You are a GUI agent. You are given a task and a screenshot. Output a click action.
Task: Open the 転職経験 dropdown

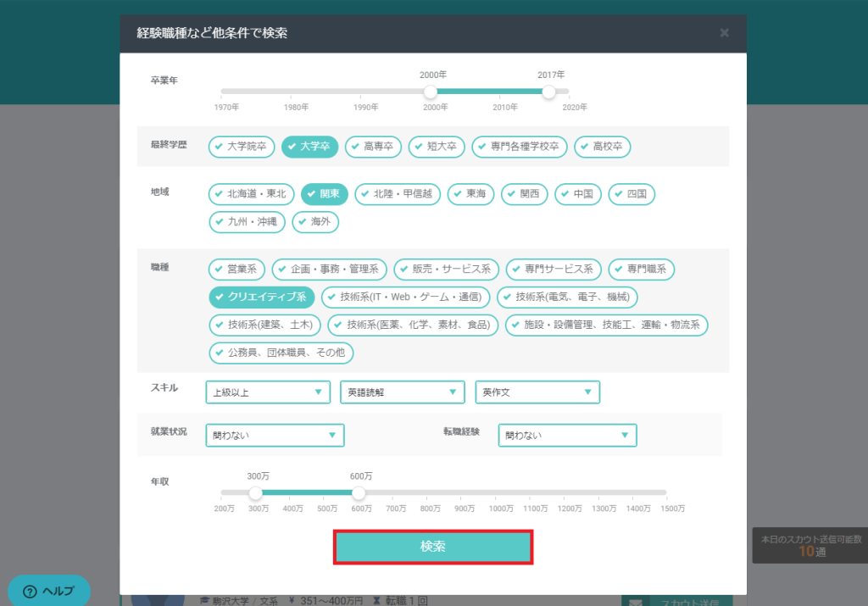click(x=567, y=436)
